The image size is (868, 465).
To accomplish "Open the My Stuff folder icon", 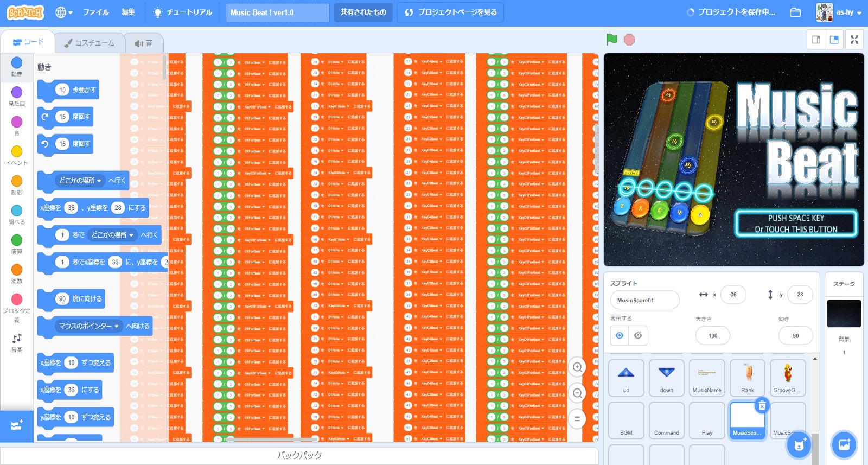I will 795,12.
